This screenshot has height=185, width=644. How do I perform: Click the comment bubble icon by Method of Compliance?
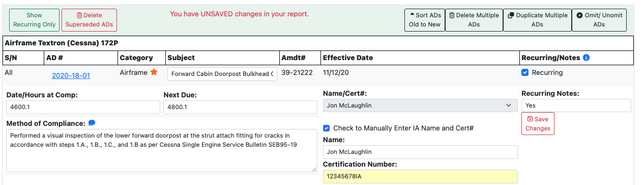[x=92, y=123]
